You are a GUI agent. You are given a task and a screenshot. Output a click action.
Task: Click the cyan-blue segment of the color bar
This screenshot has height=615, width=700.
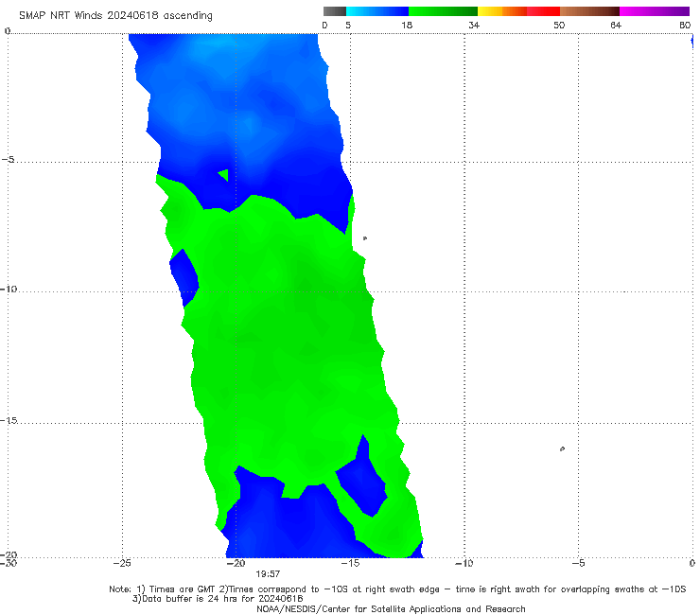tap(377, 11)
